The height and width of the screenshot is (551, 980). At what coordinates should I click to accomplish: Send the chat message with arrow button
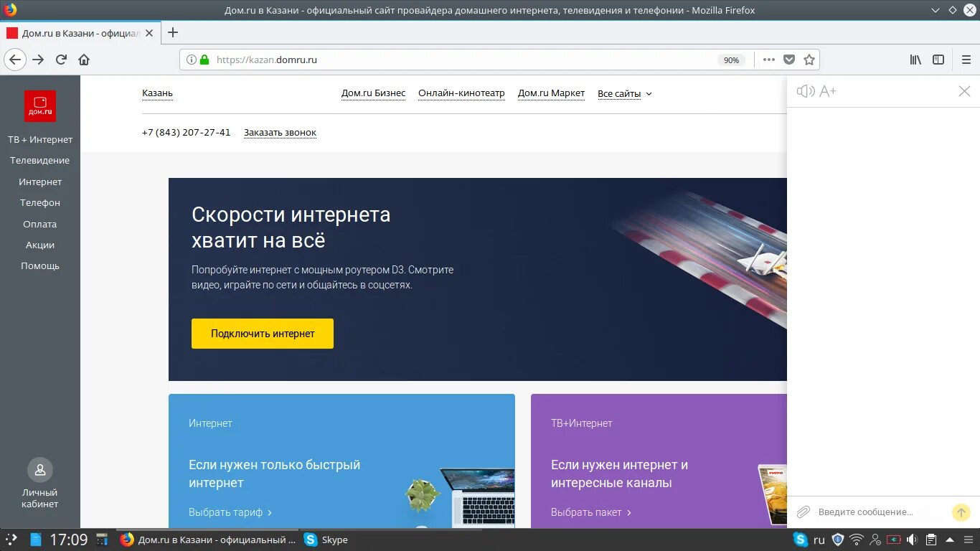coord(961,512)
